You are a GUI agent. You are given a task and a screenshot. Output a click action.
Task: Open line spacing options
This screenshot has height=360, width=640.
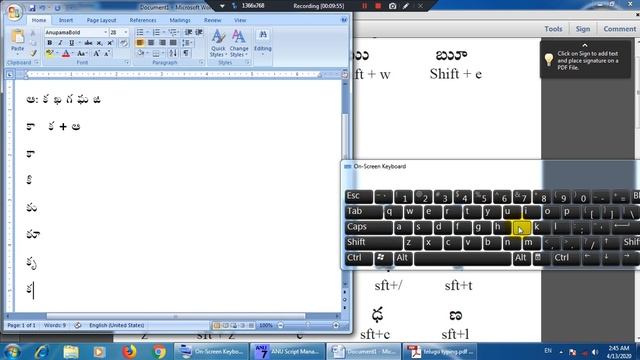click(187, 43)
